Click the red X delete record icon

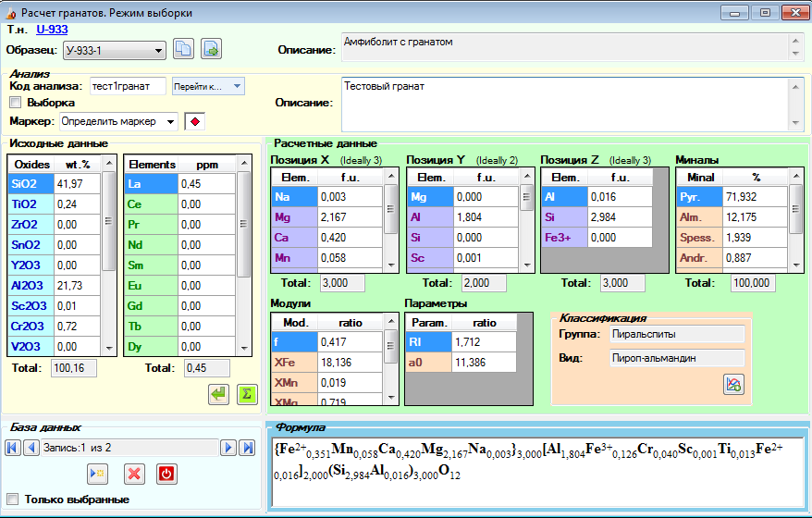pyautogui.click(x=134, y=474)
